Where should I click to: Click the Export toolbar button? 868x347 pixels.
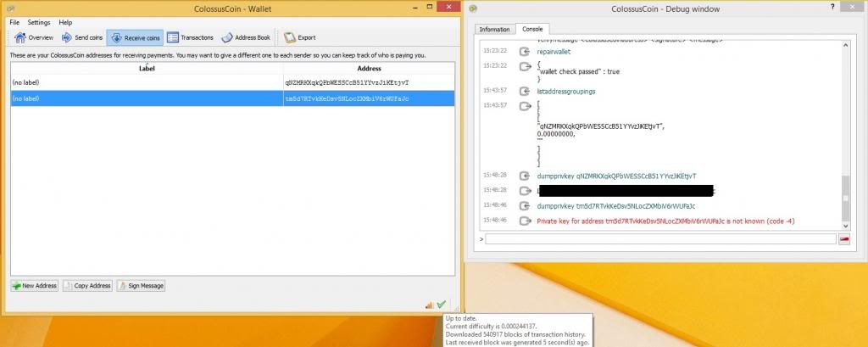[299, 37]
